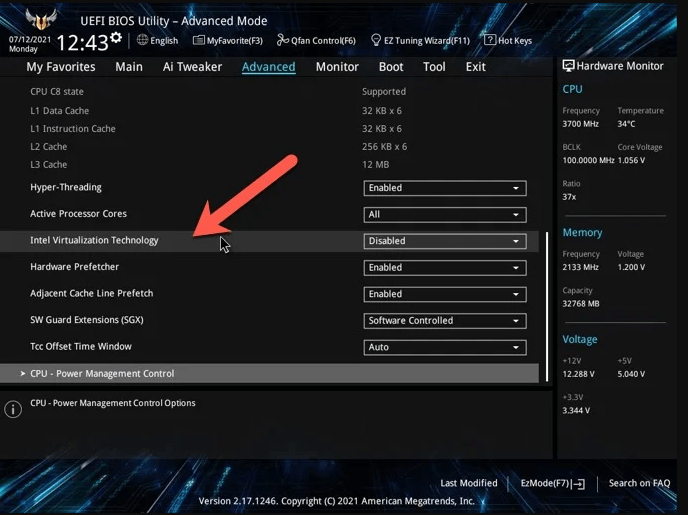Click the globe language icon
The image size is (688, 515).
[x=142, y=40]
